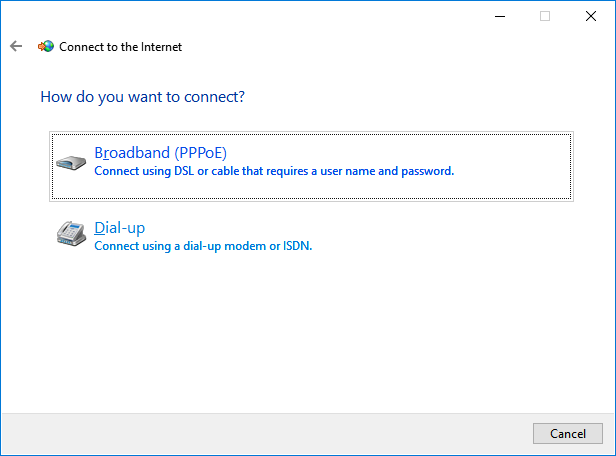The height and width of the screenshot is (456, 616).
Task: Click the DSL or cable description text
Action: tap(274, 171)
